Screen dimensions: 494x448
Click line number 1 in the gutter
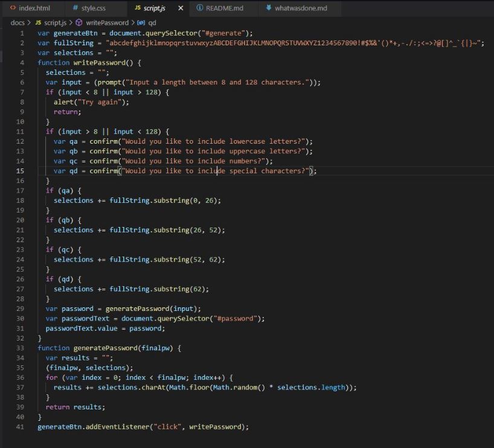22,33
